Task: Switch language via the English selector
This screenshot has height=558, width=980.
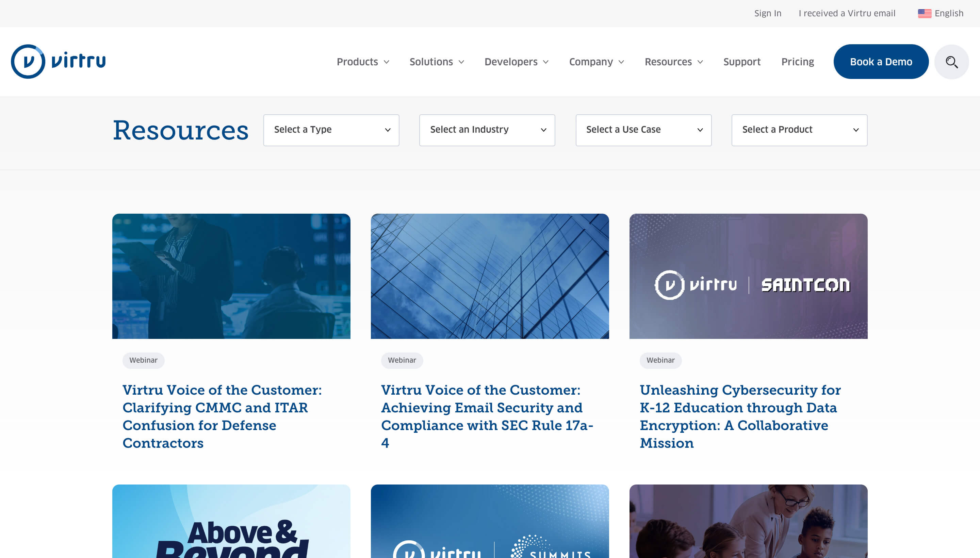Action: click(940, 13)
